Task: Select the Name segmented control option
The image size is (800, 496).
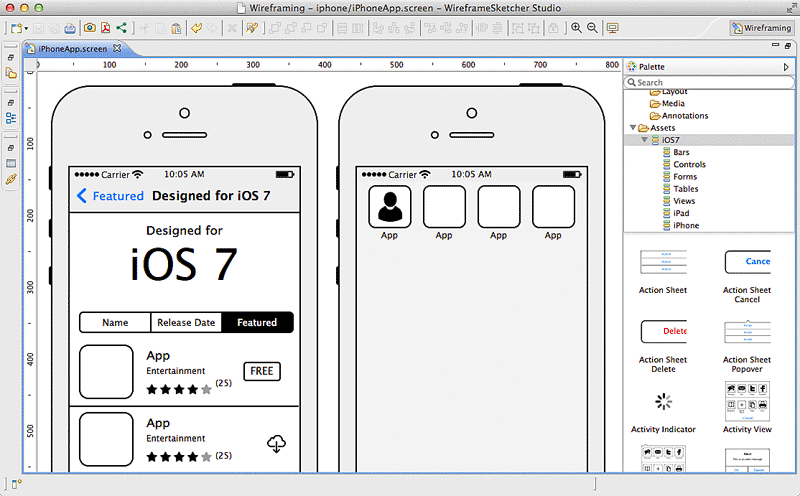Action: 115,323
